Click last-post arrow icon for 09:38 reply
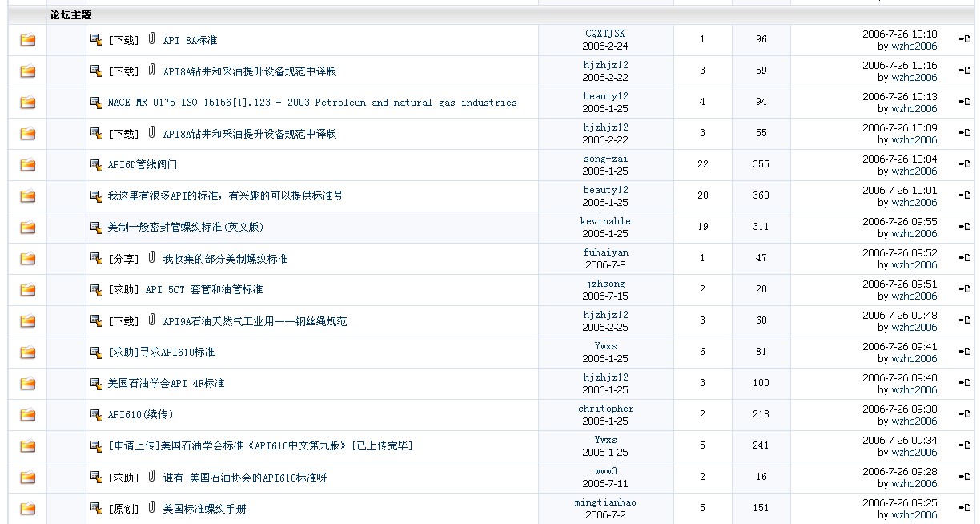980x524 pixels. (x=965, y=415)
